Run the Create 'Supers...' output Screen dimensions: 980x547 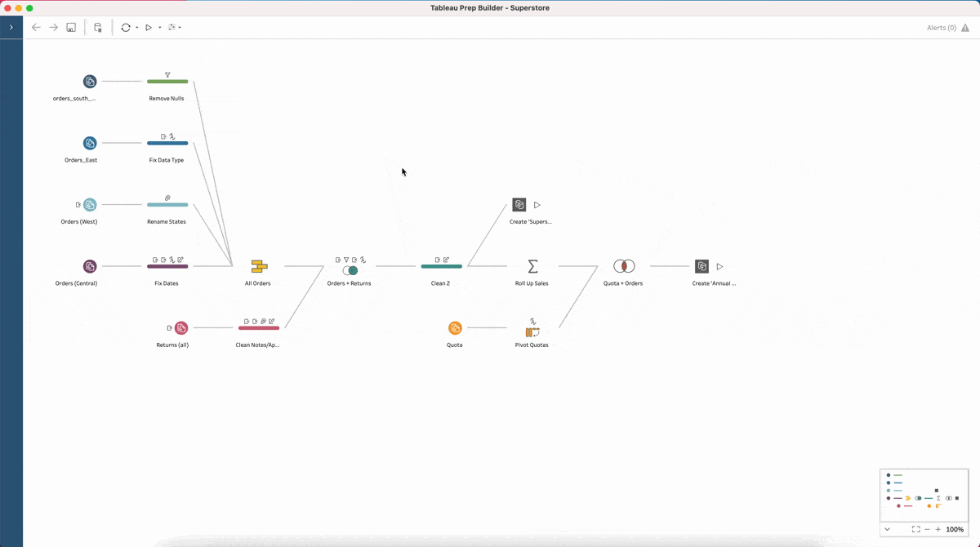537,205
